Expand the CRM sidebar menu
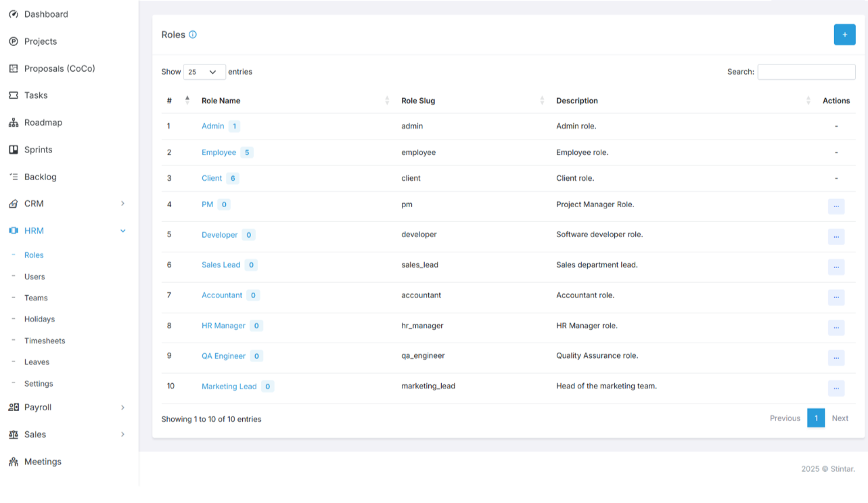 (122, 204)
